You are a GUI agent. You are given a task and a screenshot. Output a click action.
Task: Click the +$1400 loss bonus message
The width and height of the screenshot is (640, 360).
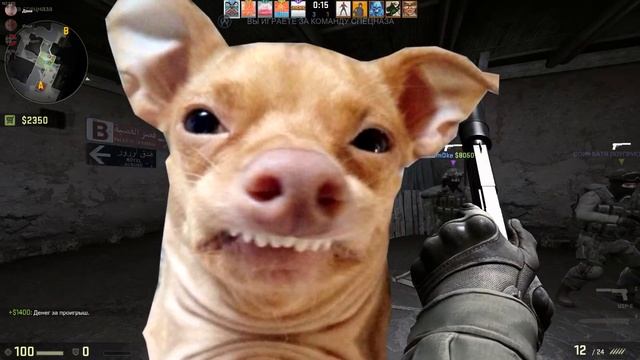click(49, 313)
